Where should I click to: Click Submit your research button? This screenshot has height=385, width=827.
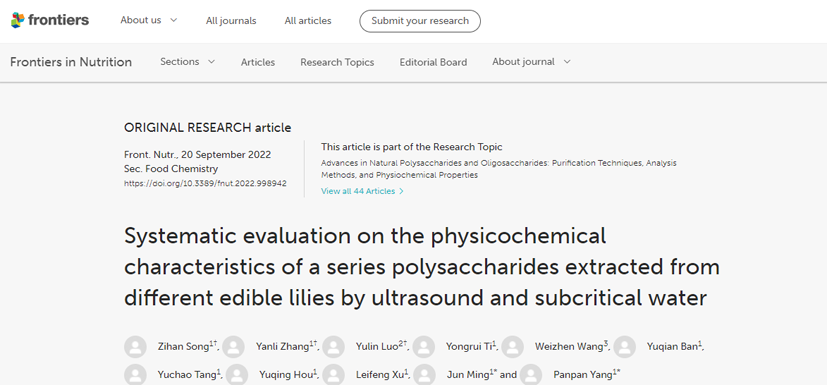[x=420, y=21]
